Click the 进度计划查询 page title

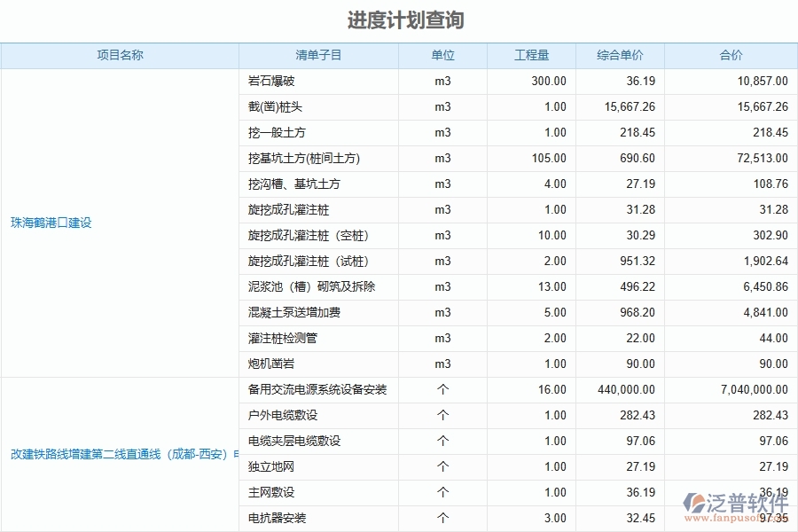pyautogui.click(x=398, y=19)
